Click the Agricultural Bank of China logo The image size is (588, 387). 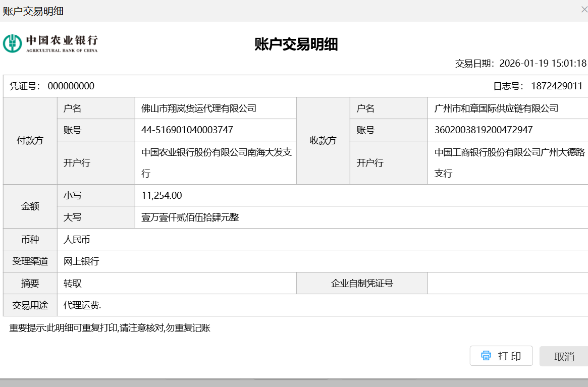(x=50, y=43)
